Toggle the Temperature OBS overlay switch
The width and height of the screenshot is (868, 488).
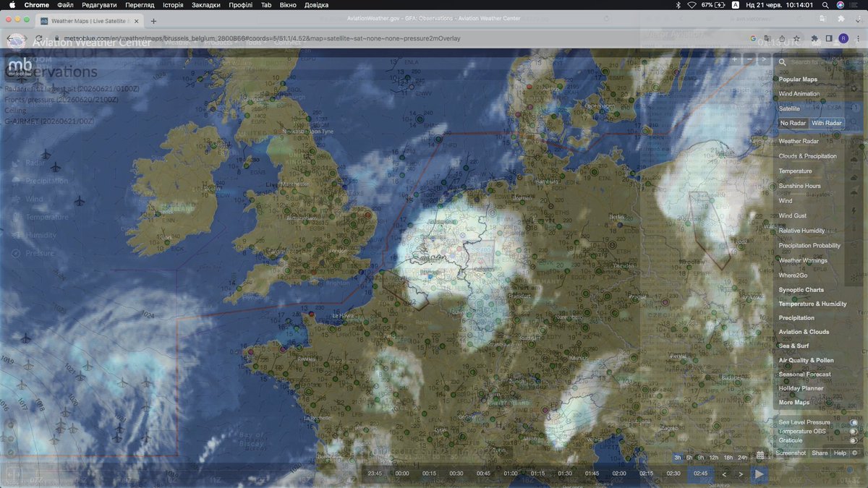click(x=854, y=432)
